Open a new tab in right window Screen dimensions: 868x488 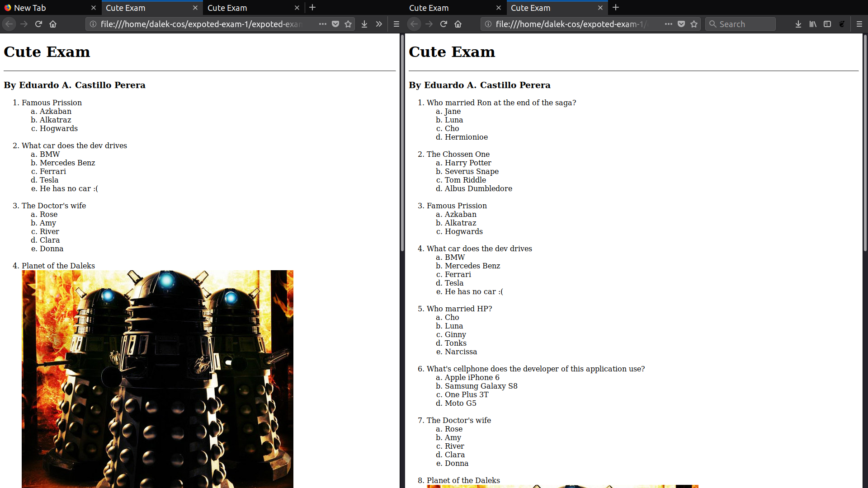click(x=616, y=8)
